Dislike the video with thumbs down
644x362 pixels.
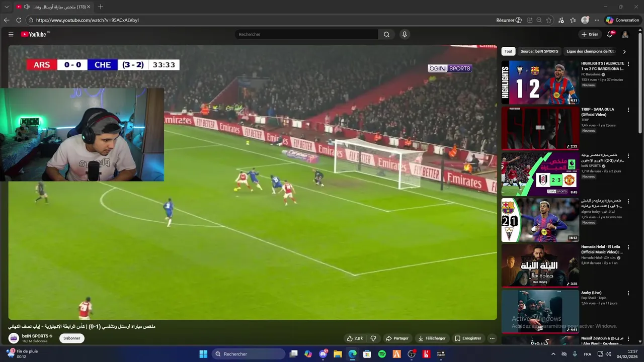tap(373, 338)
